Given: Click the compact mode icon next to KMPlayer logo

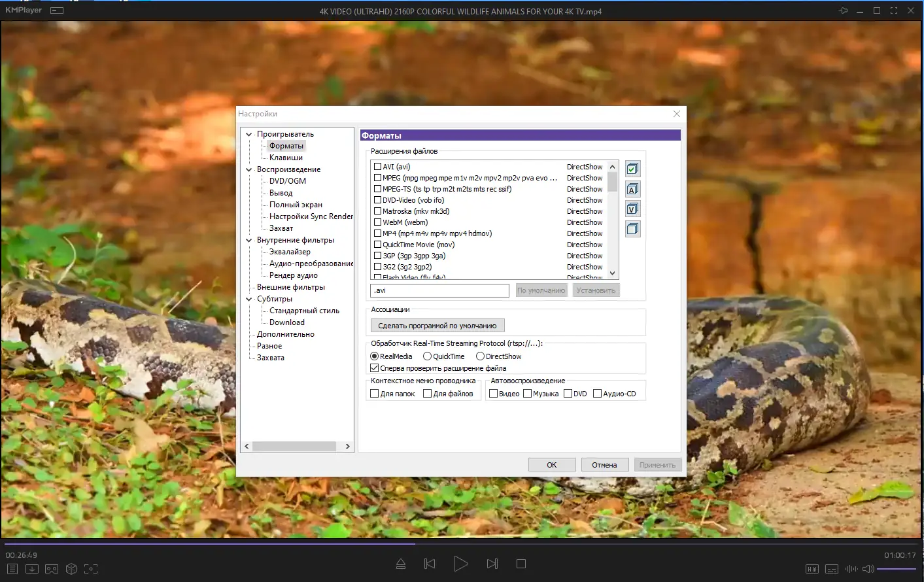Looking at the screenshot, I should pyautogui.click(x=57, y=10).
